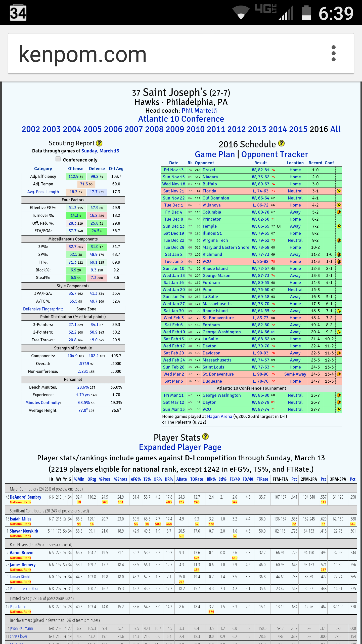Viewport: 362px width, 644px height.
Task: Tap the Player Stats help question icon
Action: [x=206, y=436]
